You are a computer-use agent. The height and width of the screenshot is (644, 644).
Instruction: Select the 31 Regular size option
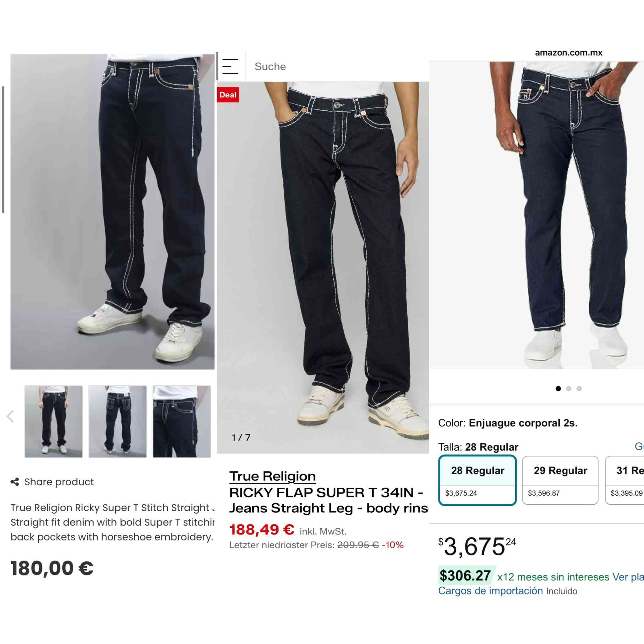tap(625, 480)
